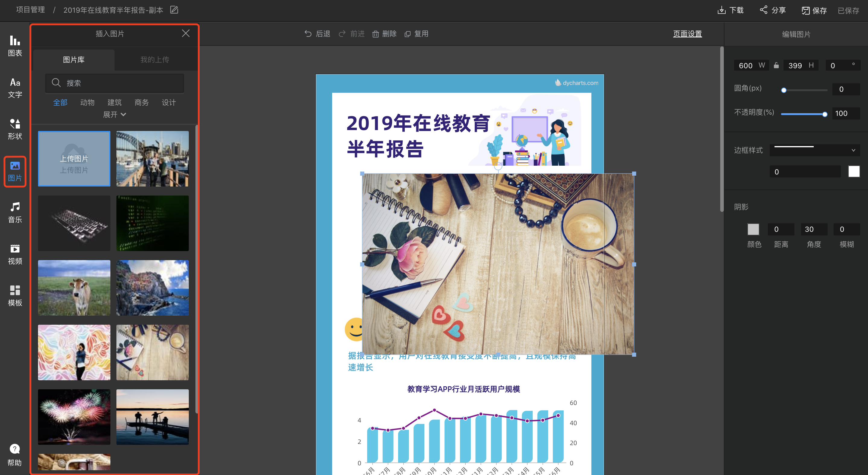Screen dimensions: 868x475
Task: Click the rotation handle above selected image
Action: [498, 166]
